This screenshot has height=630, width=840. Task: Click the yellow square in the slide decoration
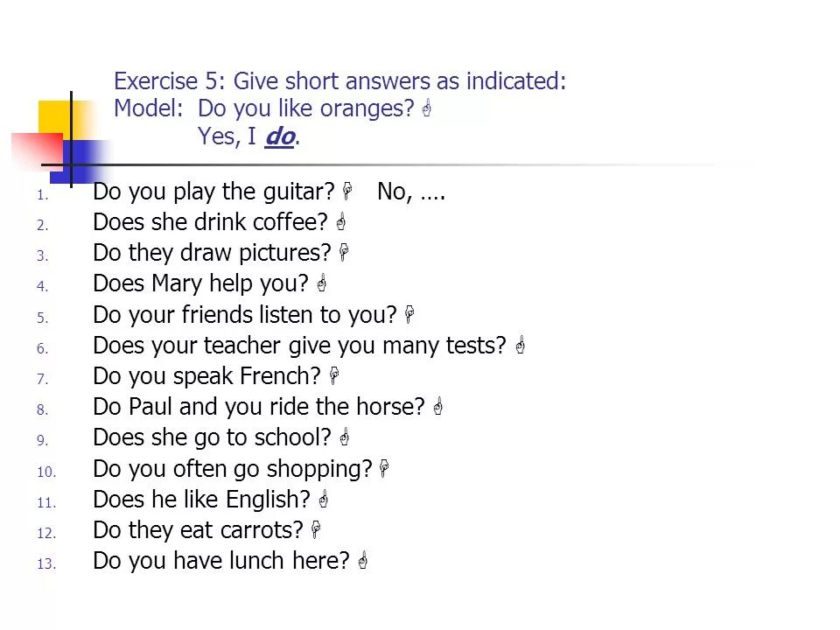(54, 116)
